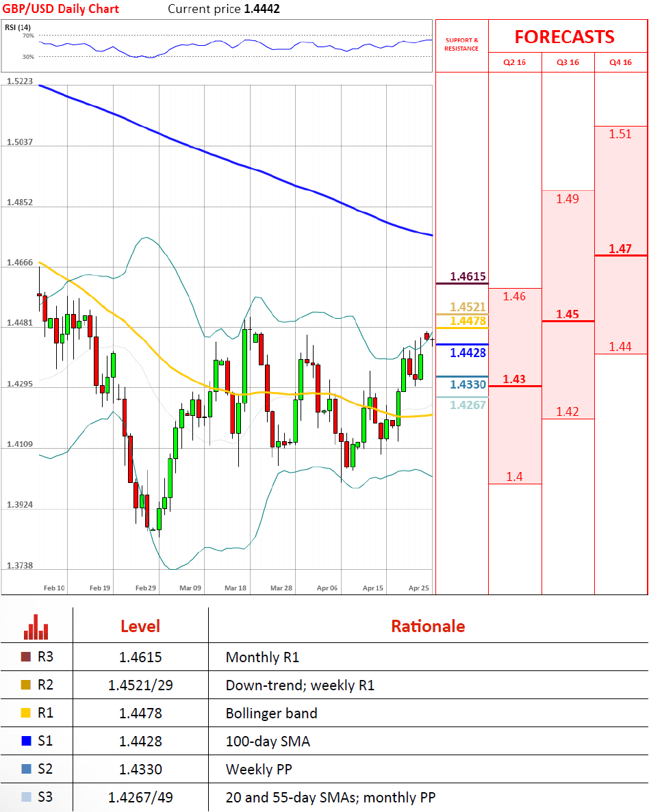Click the Q3 forecast median 1.45
The height and width of the screenshot is (812, 649).
tap(568, 314)
